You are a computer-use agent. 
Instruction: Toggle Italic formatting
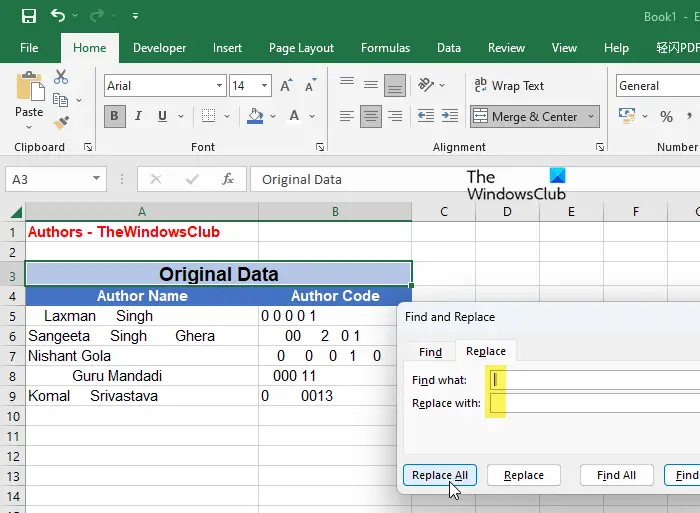coord(138,116)
